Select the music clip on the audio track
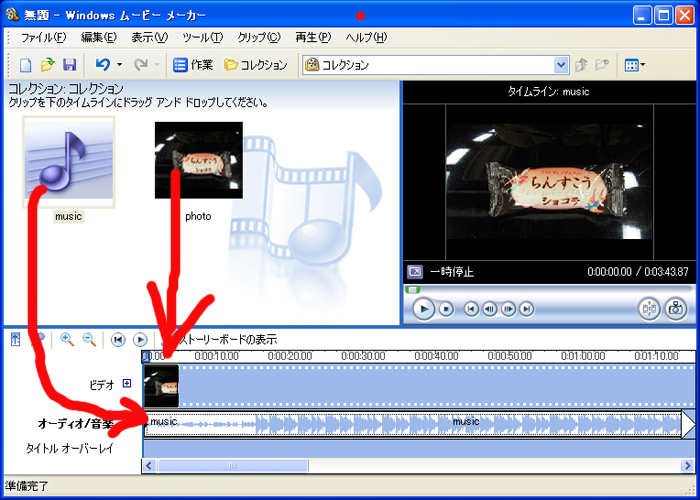 413,425
